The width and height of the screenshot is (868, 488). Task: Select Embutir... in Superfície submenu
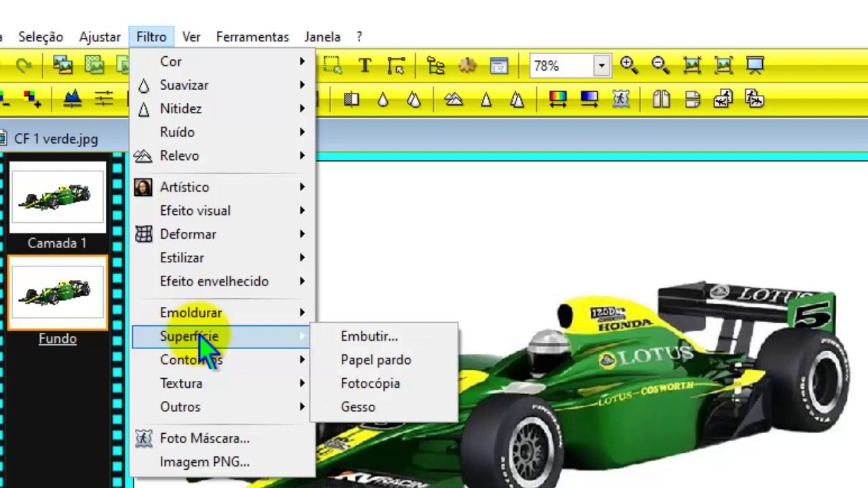pyautogui.click(x=384, y=336)
